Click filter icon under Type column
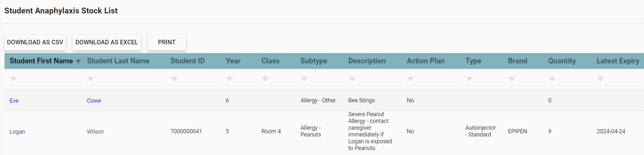Image resolution: width=644 pixels, height=155 pixels. (x=469, y=79)
